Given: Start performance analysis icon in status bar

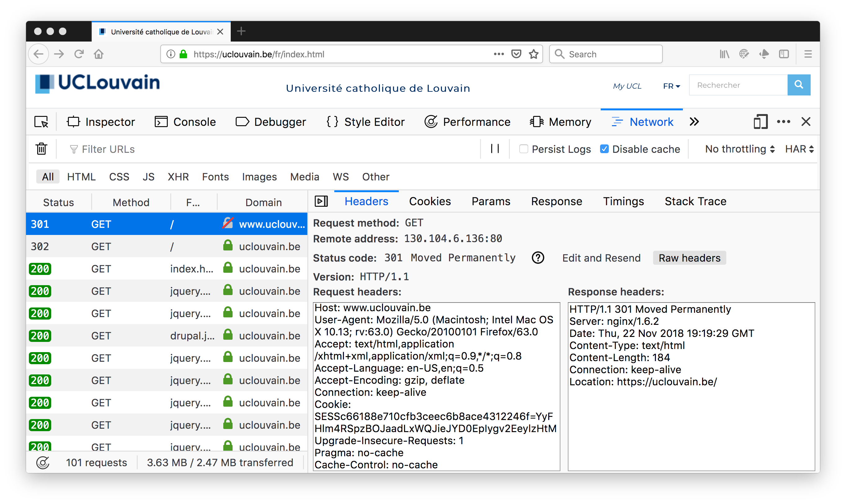Looking at the screenshot, I should click(x=43, y=462).
